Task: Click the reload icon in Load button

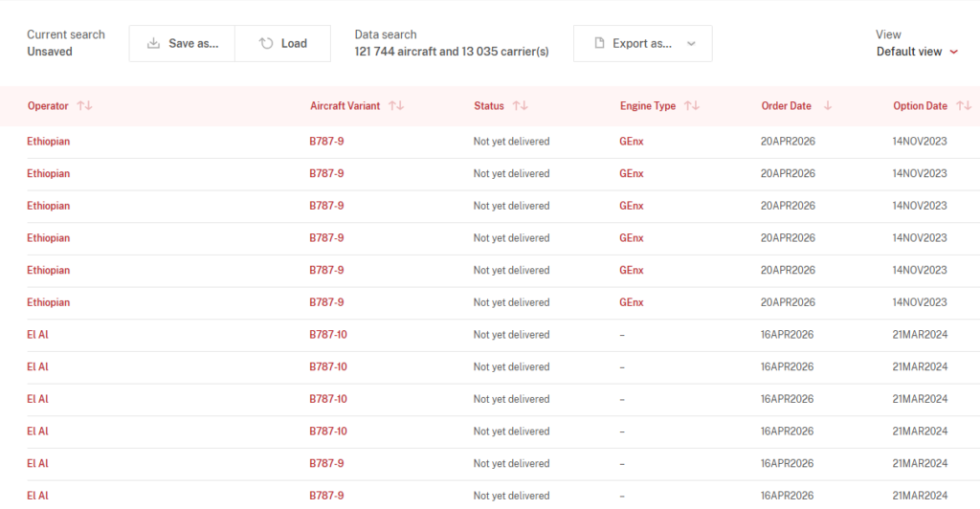Action: point(266,43)
